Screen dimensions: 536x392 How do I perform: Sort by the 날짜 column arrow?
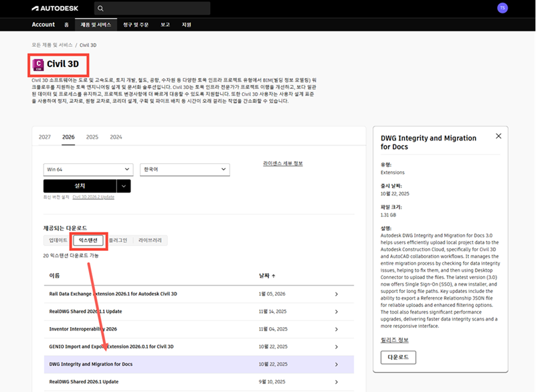pos(274,276)
